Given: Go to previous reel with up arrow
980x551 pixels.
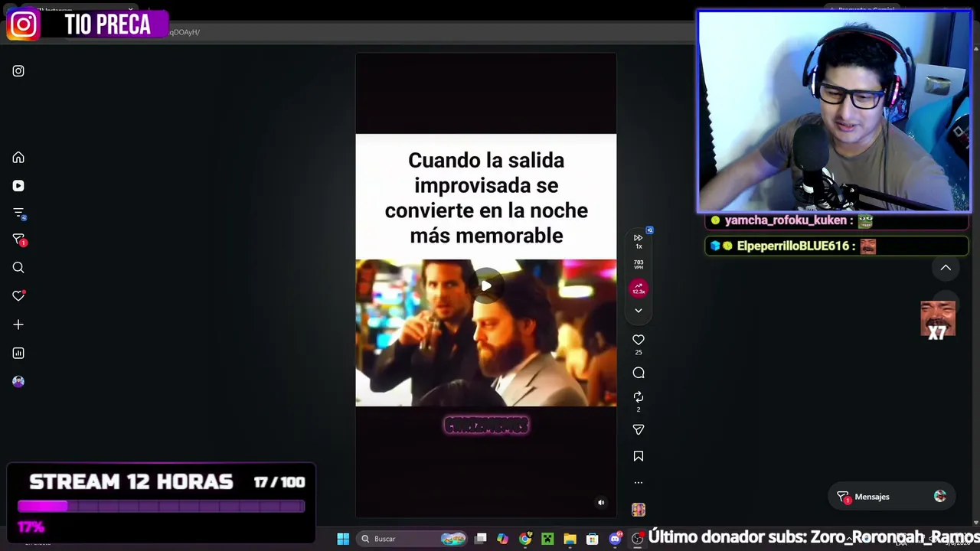Looking at the screenshot, I should (946, 268).
